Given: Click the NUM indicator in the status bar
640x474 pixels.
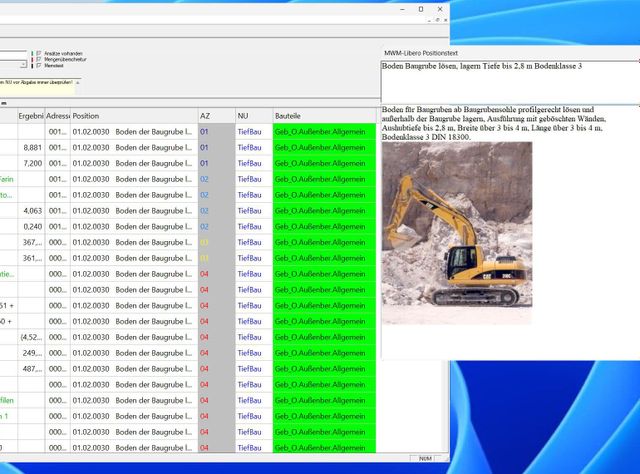Looking at the screenshot, I should pyautogui.click(x=425, y=458).
